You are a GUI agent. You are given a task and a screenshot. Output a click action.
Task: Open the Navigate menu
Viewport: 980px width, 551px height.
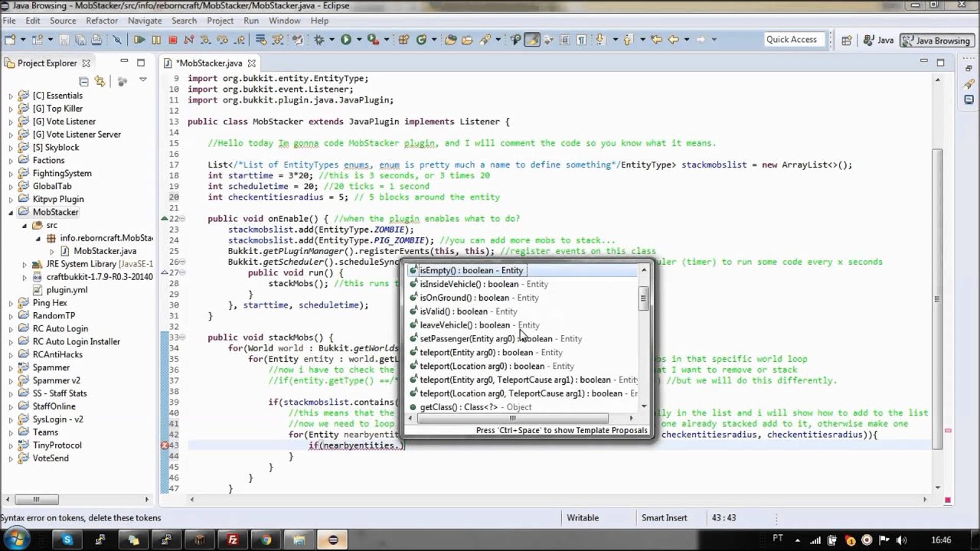(x=145, y=21)
